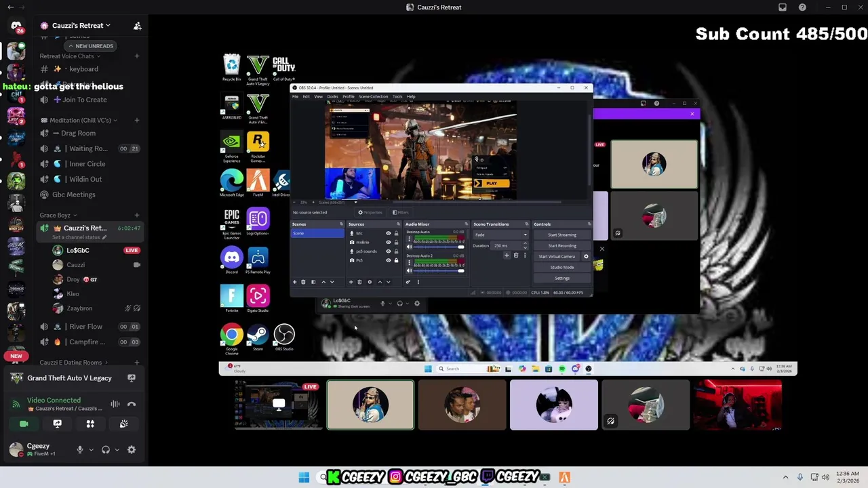Mute the Discord microphone
The image size is (868, 488).
[x=79, y=449]
